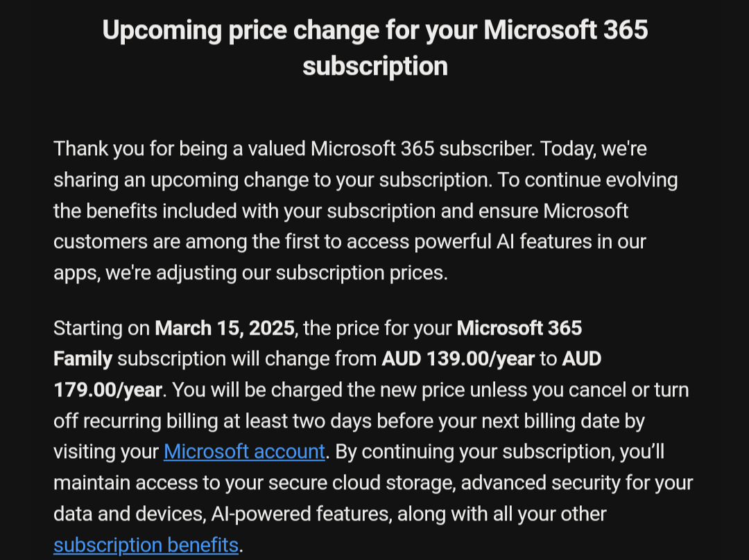Viewport: 749px width, 560px height.
Task: Click the new price text "179.00/year"
Action: [x=107, y=390]
